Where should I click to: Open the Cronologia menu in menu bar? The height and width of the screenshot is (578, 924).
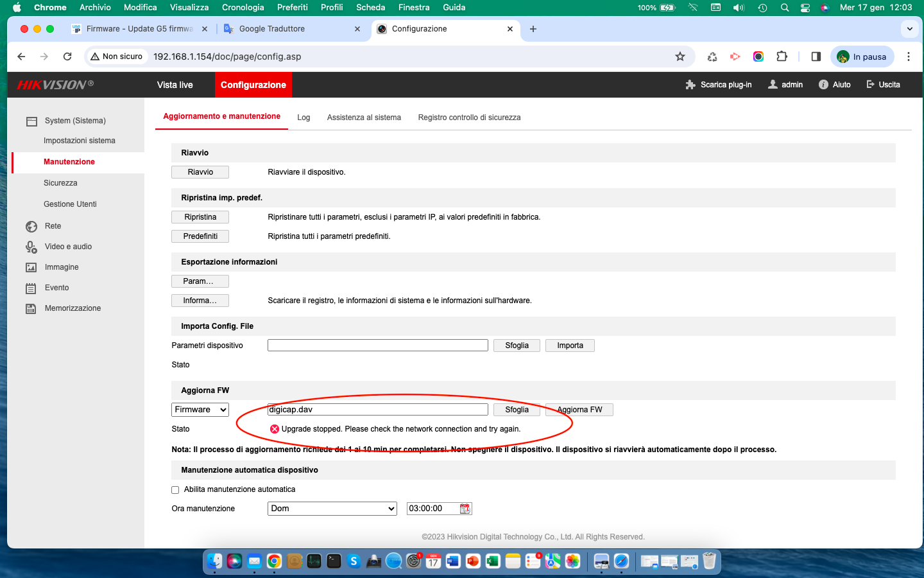tap(243, 7)
